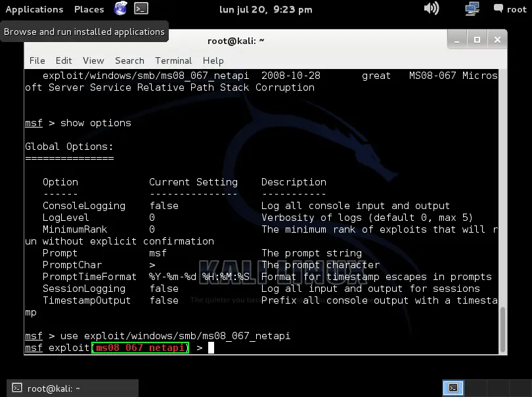Click the '%Y-%m-%d %H:%M:%S' setting value
This screenshot has width=532, height=397.
pos(199,277)
